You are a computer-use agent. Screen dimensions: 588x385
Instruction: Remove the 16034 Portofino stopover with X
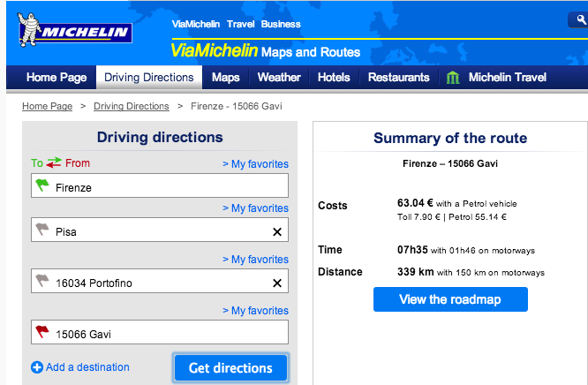277,283
